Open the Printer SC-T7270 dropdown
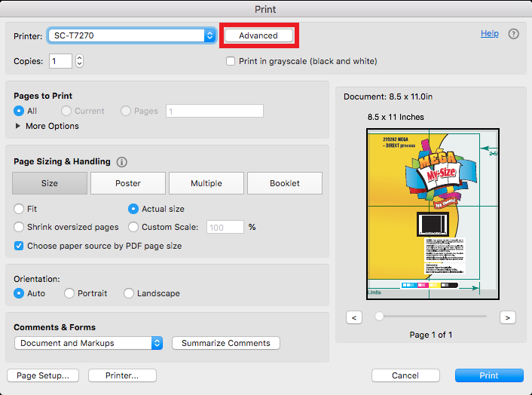Viewport: 532px width, 395px height. tap(132, 35)
